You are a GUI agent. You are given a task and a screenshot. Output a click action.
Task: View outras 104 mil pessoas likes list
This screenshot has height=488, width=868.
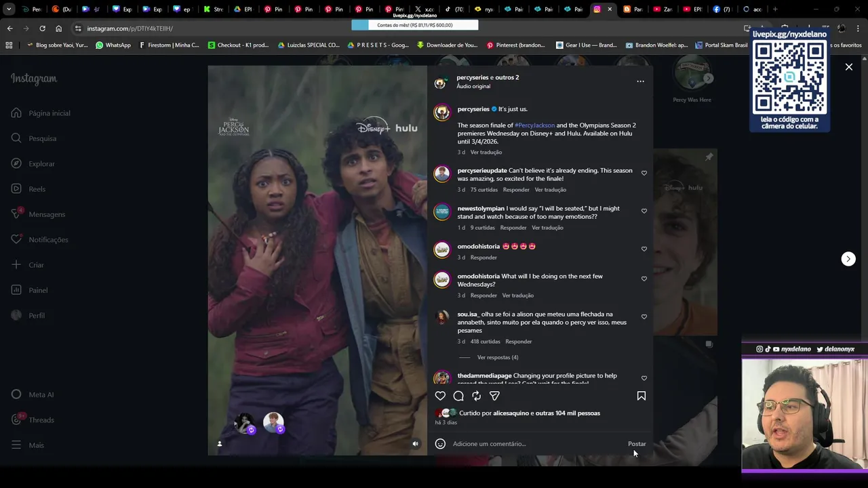click(x=568, y=413)
